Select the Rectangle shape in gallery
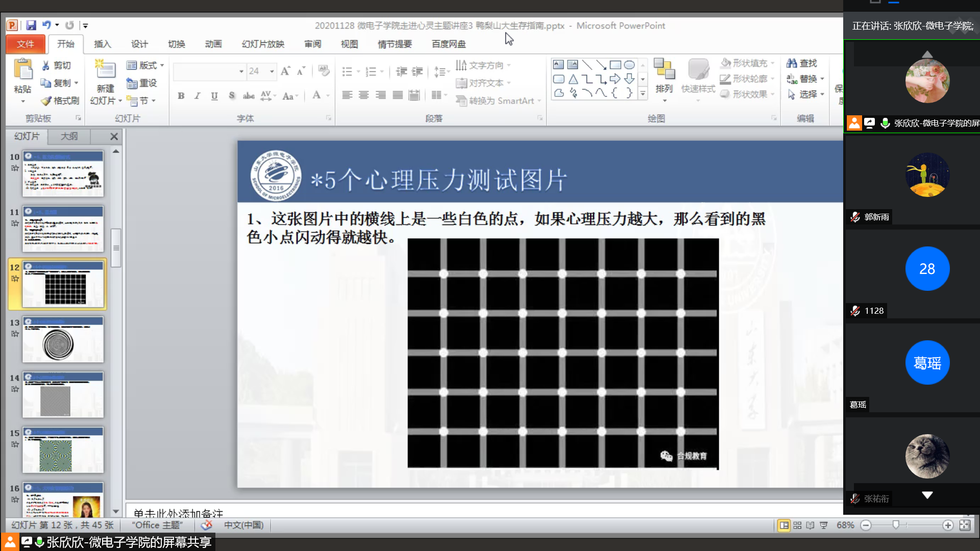 616,65
